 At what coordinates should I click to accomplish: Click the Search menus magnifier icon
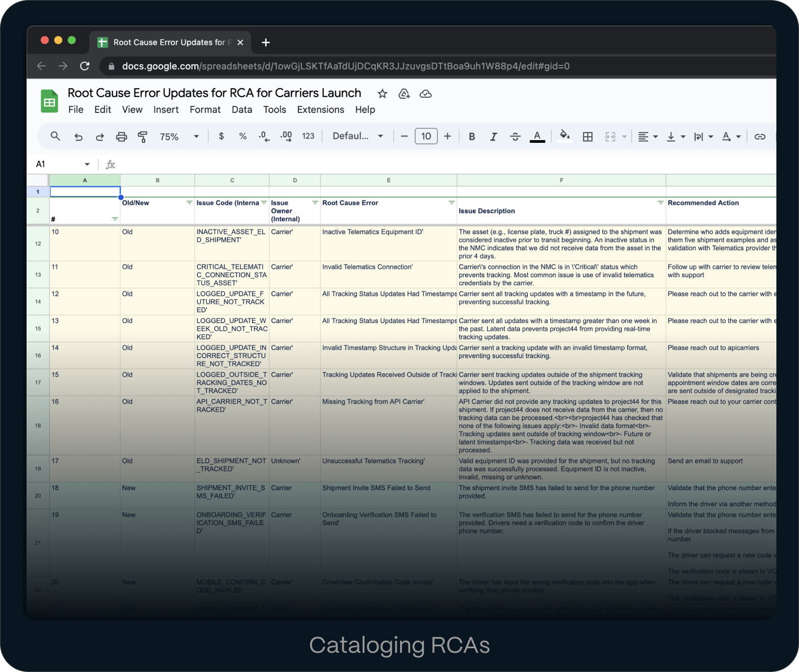coord(55,136)
